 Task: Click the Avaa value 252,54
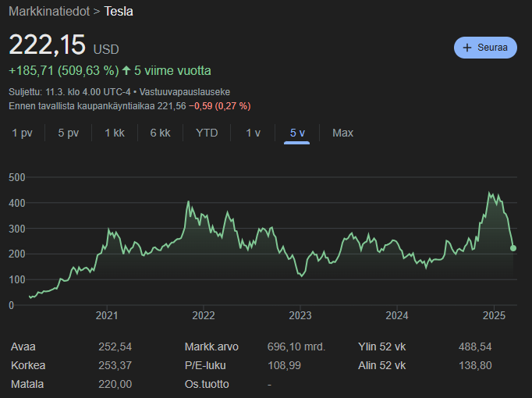[x=115, y=346]
